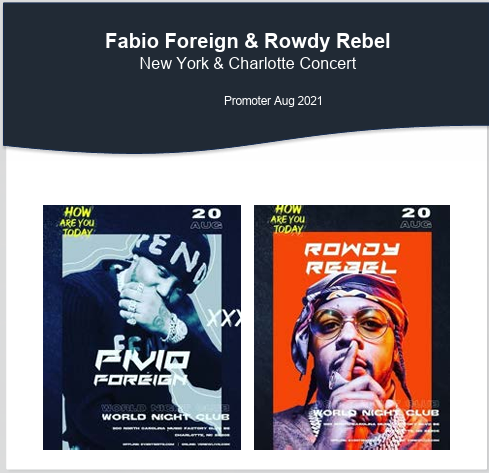Open the right orange concert poster image

tap(352, 327)
